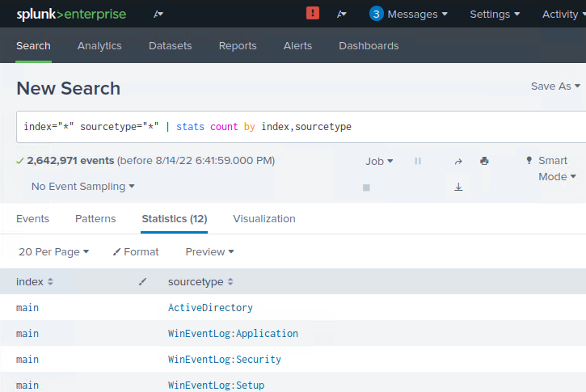Click pencil edit icon in index column

[142, 282]
